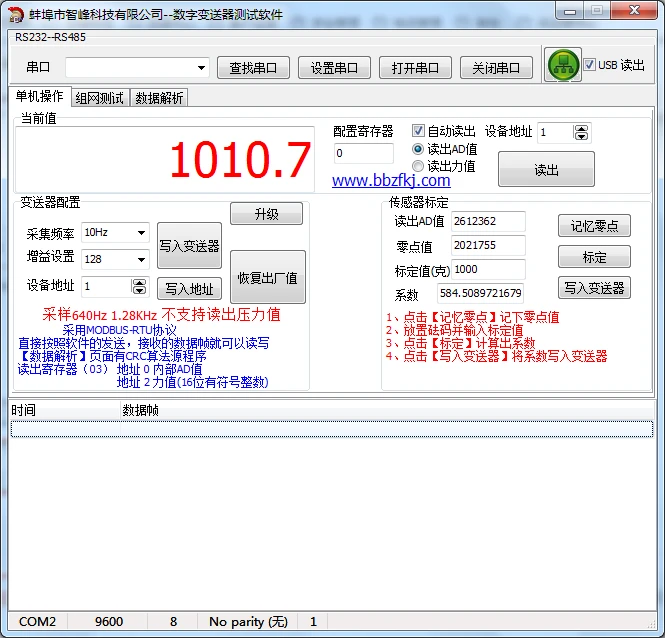665x638 pixels.
Task: Click the app logo in the title bar
Action: 15,11
